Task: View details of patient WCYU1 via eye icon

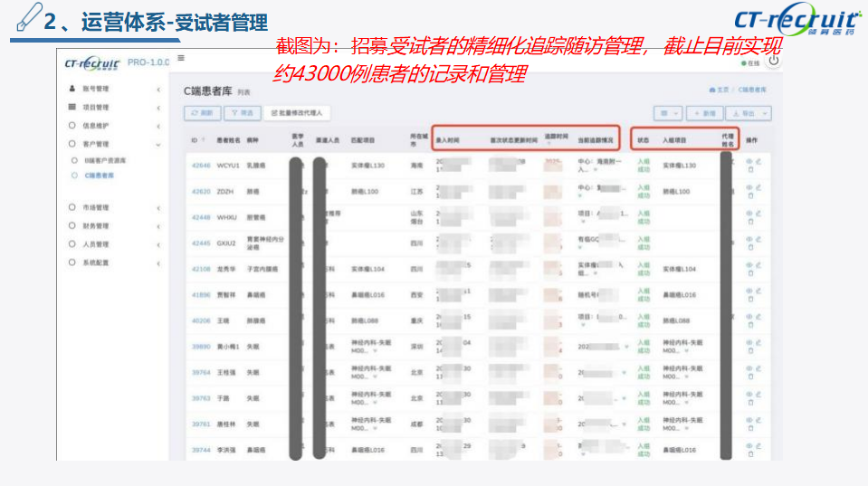Action: [x=749, y=162]
